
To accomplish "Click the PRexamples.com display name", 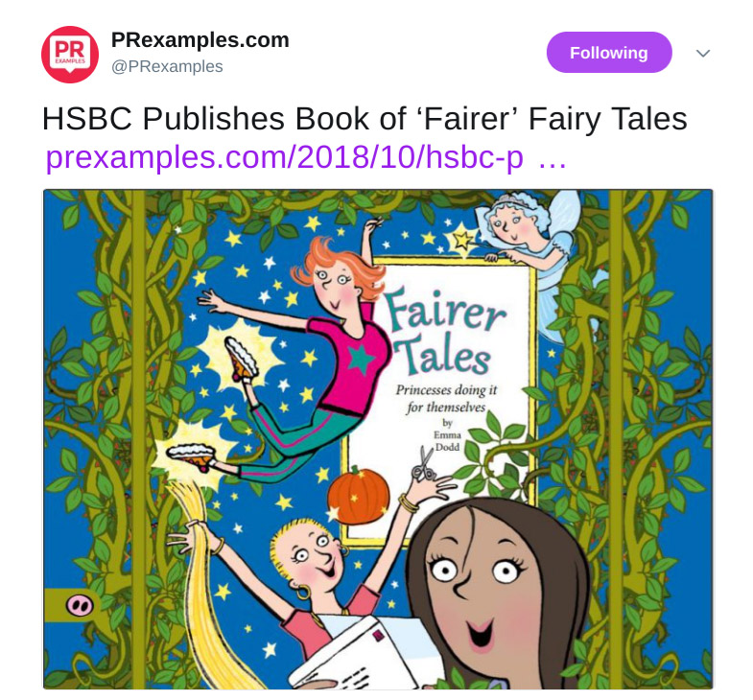I will [x=200, y=40].
